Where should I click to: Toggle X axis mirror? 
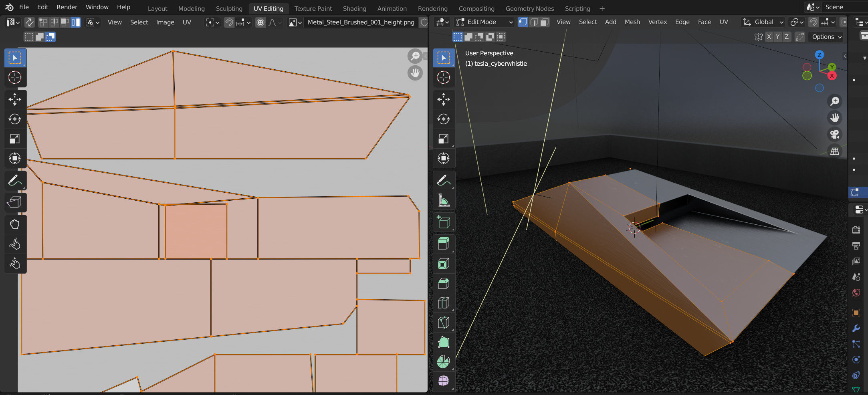pyautogui.click(x=769, y=37)
